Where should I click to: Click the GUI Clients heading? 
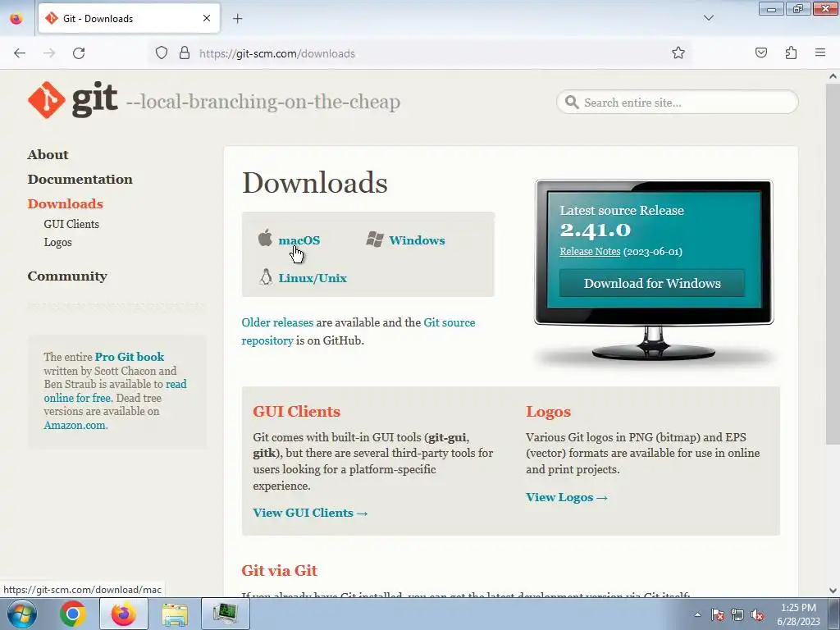tap(296, 412)
